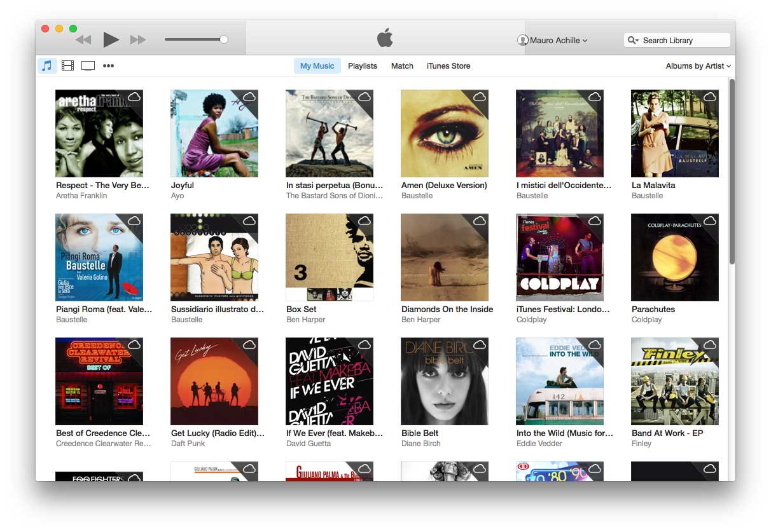The height and width of the screenshot is (532, 771).
Task: Click the vertical scrollbar thumb
Action: tap(732, 172)
